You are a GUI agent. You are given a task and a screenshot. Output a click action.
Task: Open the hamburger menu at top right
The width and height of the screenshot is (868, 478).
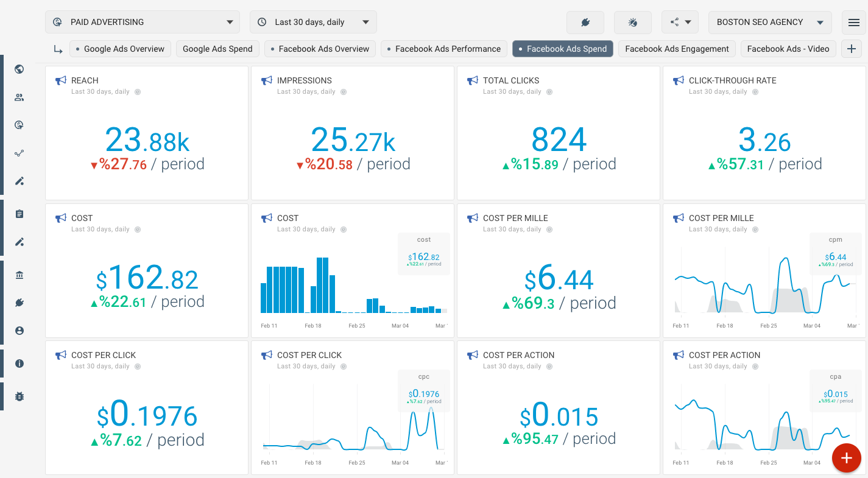853,23
